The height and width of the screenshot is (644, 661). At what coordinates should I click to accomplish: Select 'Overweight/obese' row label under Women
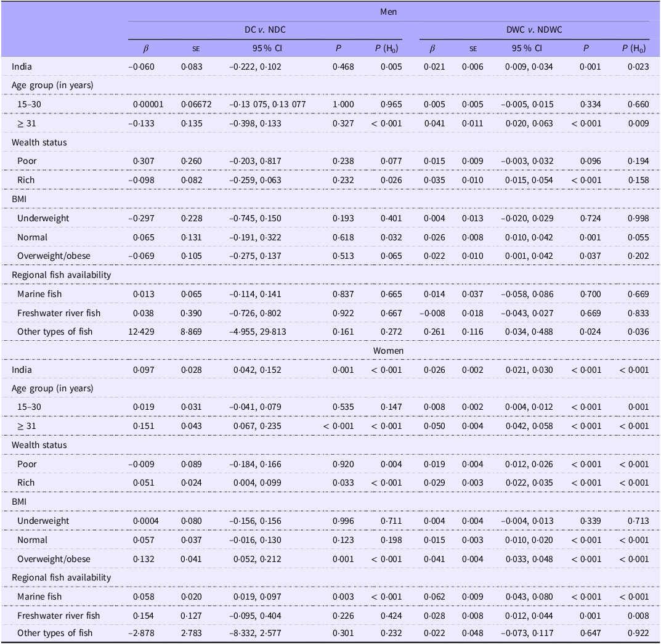click(x=54, y=559)
